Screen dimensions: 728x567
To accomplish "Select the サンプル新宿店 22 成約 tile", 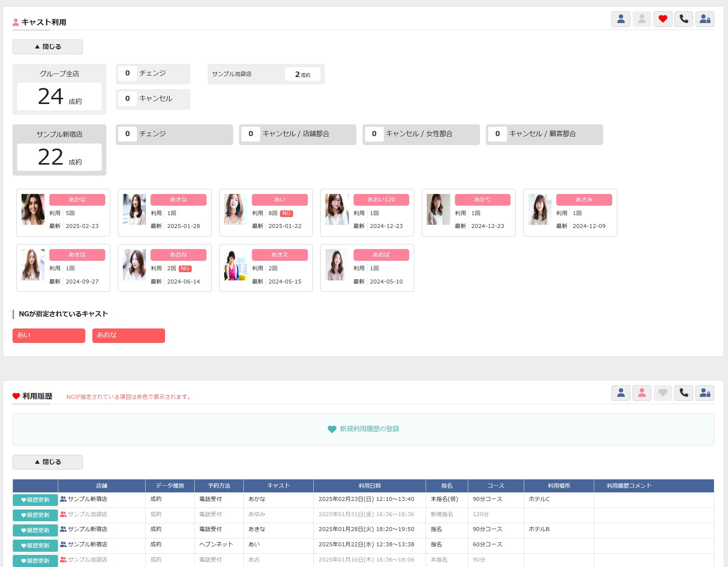I will click(x=59, y=150).
